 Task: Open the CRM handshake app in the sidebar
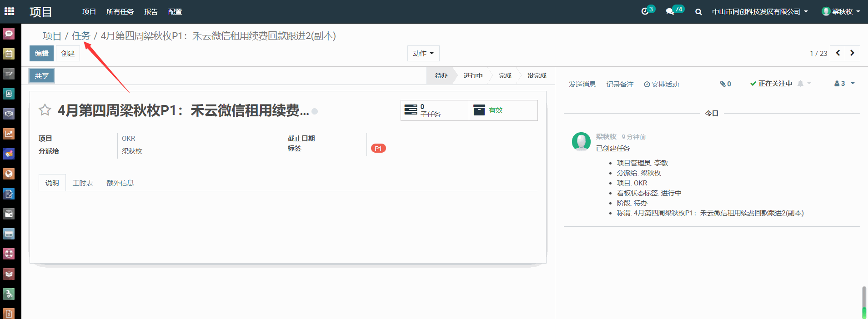(9, 114)
